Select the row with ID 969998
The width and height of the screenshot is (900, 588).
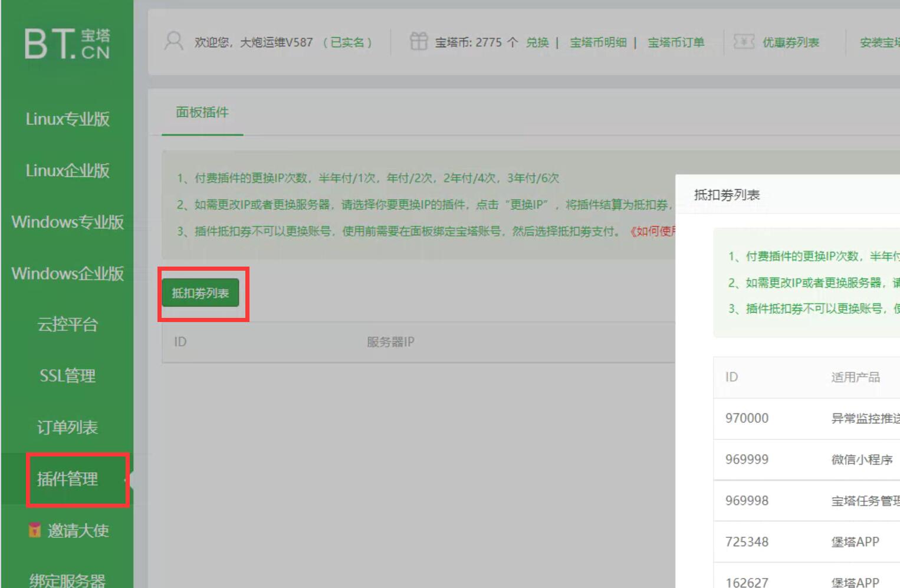tap(807, 501)
